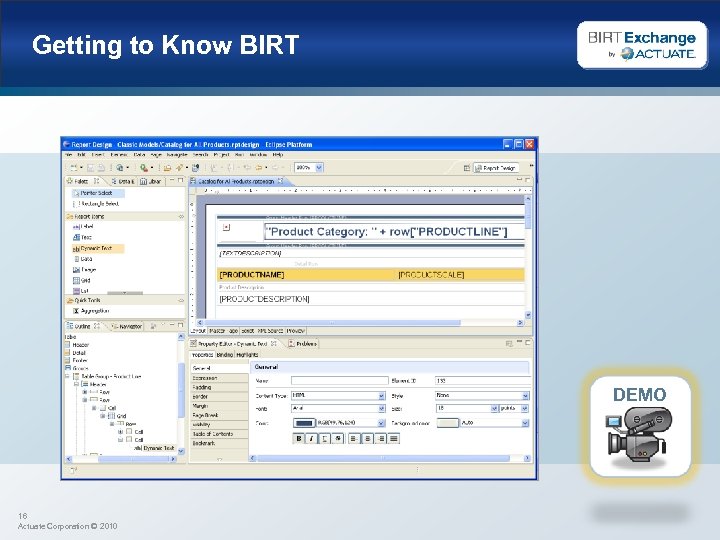Open the Color RGB value dropdown
The width and height of the screenshot is (720, 540).
pyautogui.click(x=381, y=423)
